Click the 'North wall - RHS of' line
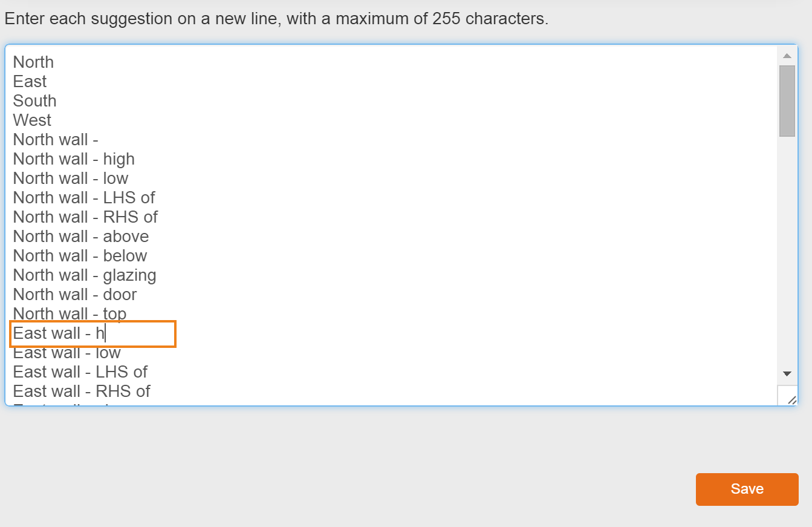This screenshot has height=527, width=812. click(x=85, y=217)
